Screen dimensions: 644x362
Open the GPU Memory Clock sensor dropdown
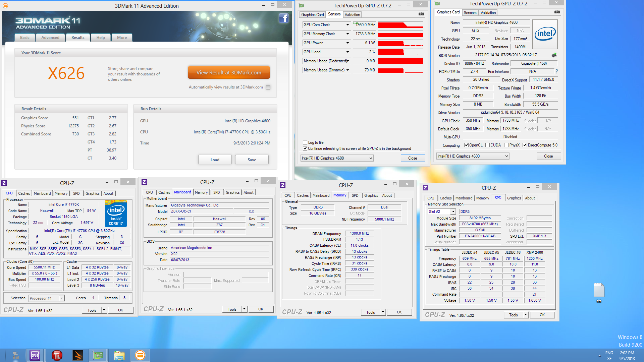point(347,34)
